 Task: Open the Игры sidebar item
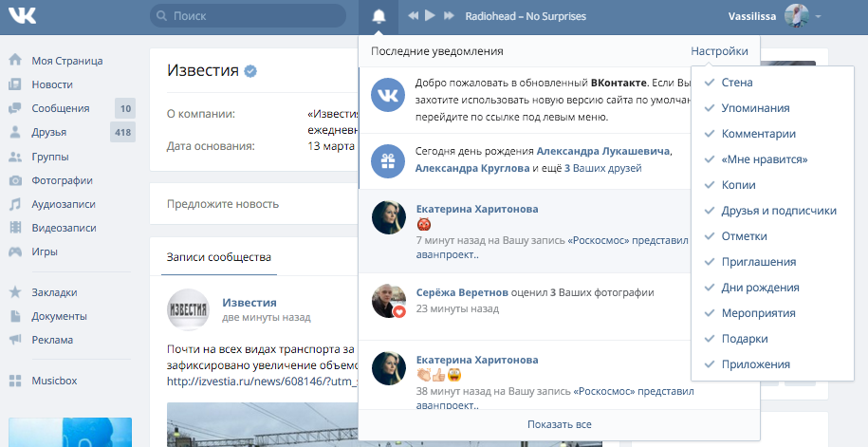(45, 251)
